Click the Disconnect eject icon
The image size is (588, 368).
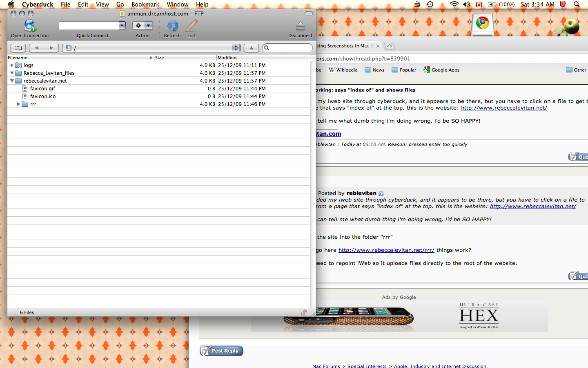click(300, 26)
